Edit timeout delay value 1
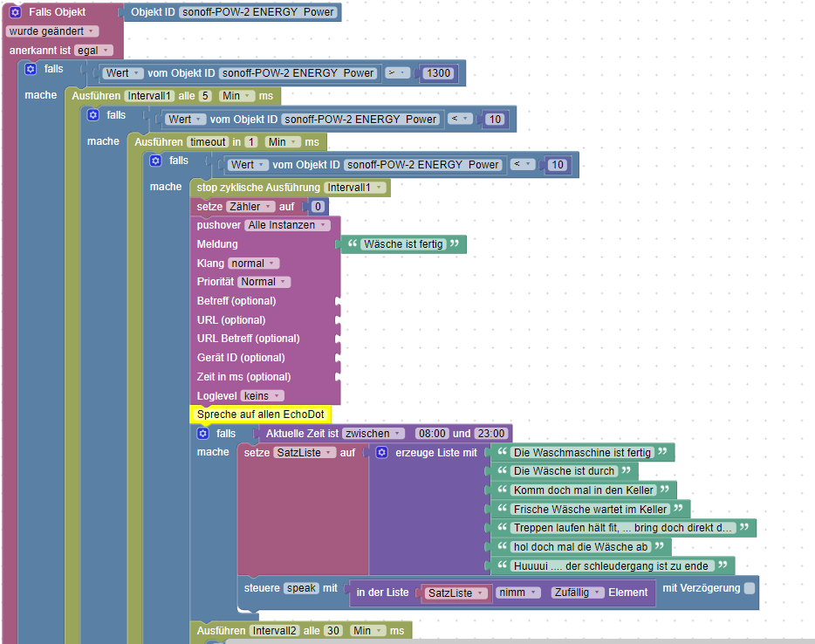 coord(251,142)
